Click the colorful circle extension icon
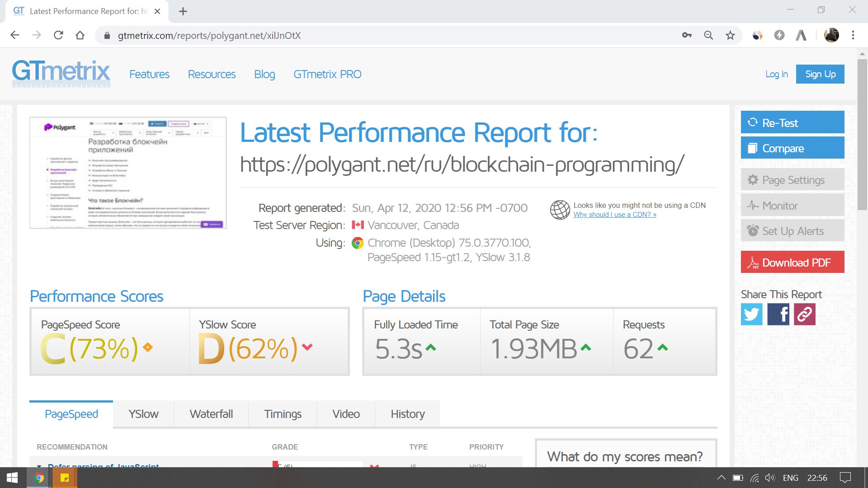The height and width of the screenshot is (488, 868). click(x=757, y=35)
